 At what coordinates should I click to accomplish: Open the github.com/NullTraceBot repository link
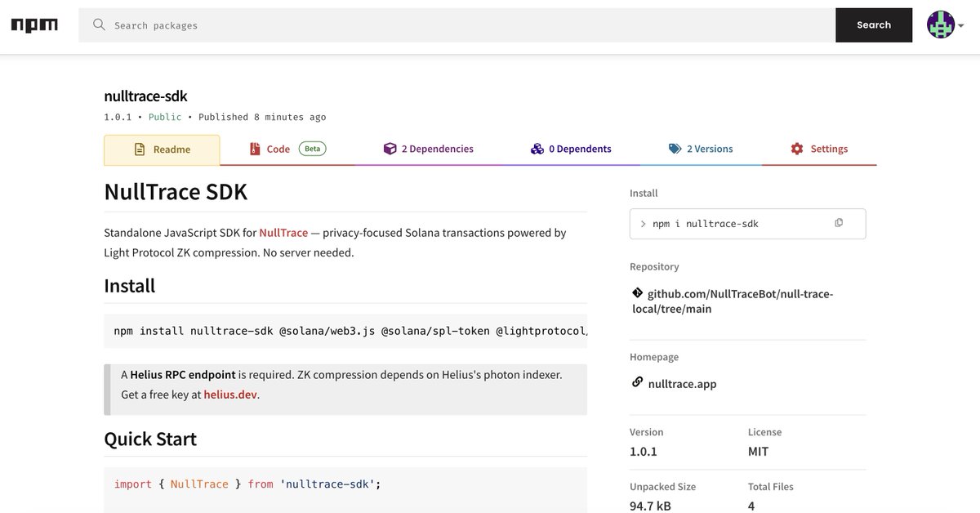[x=733, y=301]
